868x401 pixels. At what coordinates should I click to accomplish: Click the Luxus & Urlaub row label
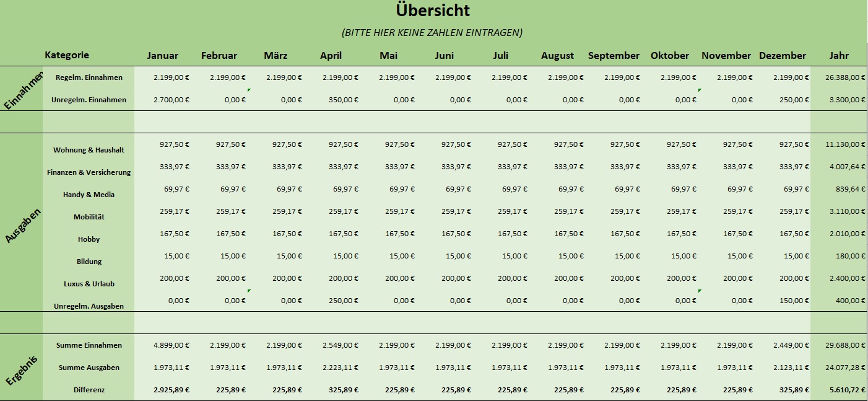pyautogui.click(x=89, y=284)
